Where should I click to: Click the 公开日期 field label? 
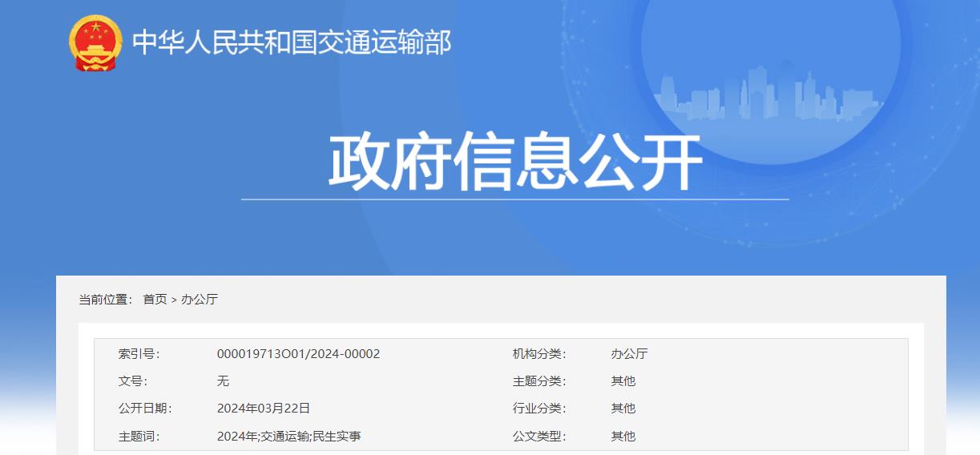144,409
